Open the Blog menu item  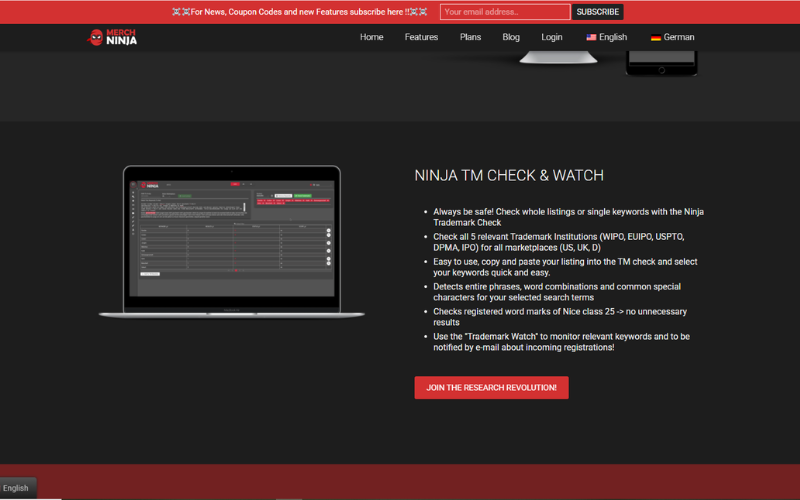point(511,37)
